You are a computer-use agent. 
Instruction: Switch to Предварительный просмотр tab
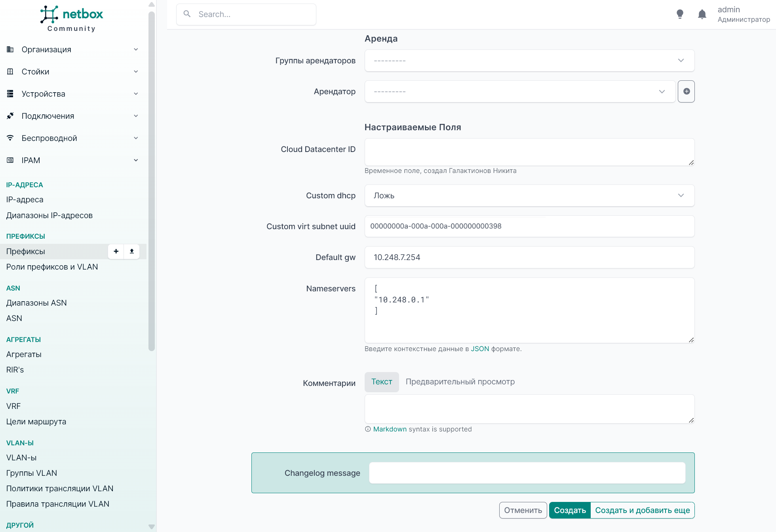click(460, 382)
